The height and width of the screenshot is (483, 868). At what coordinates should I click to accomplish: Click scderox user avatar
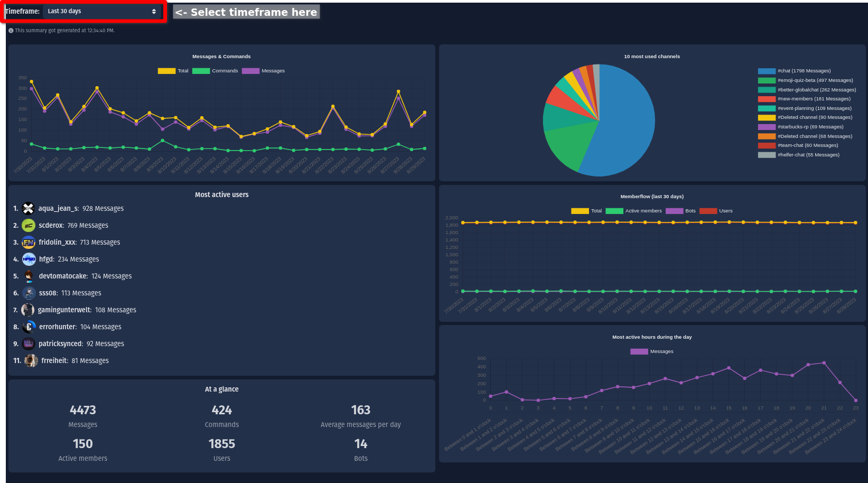pyautogui.click(x=29, y=226)
